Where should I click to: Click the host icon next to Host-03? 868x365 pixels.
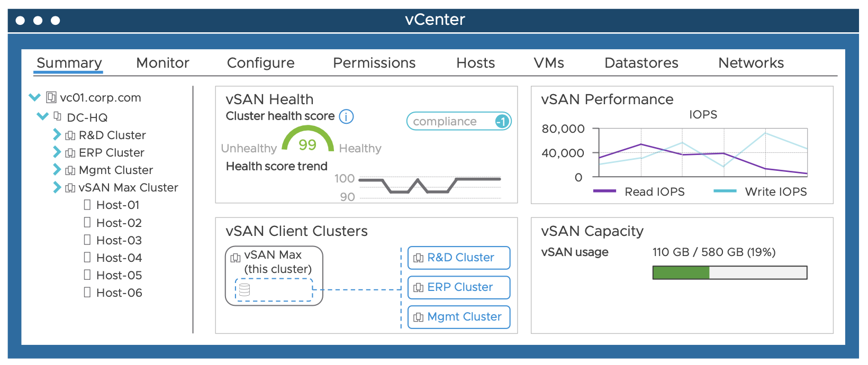coord(87,240)
